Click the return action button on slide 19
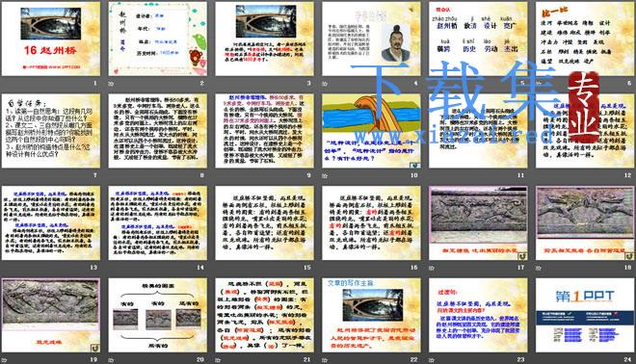The height and width of the screenshot is (364, 636). point(94,348)
